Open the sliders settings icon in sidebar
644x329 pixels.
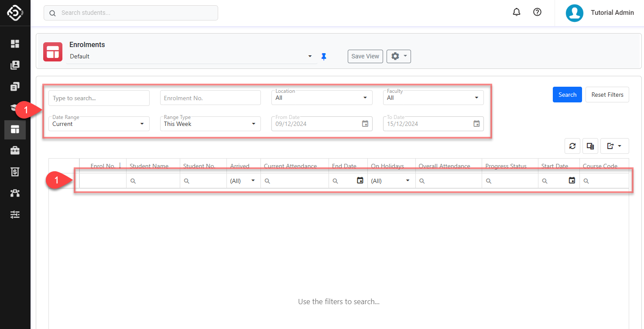pos(15,214)
